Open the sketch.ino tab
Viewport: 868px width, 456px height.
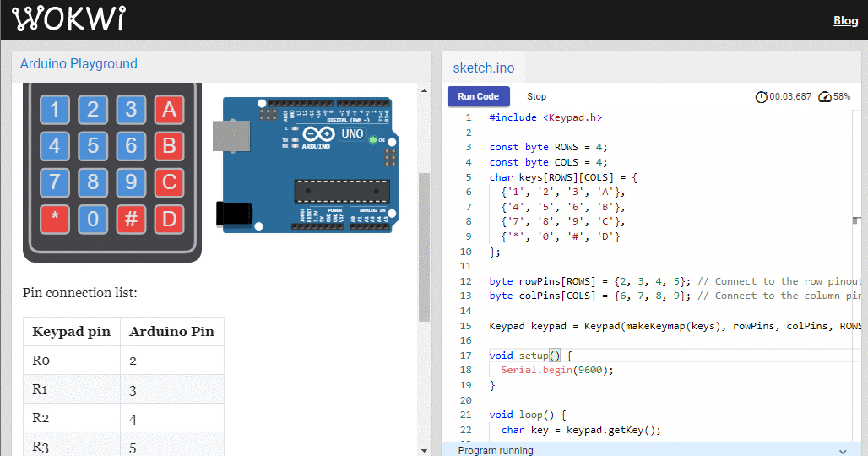click(x=483, y=68)
